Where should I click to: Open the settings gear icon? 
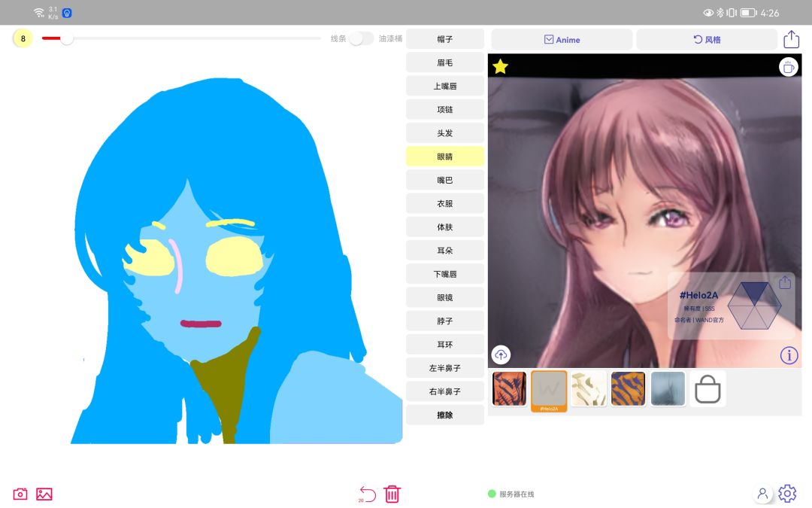click(787, 494)
